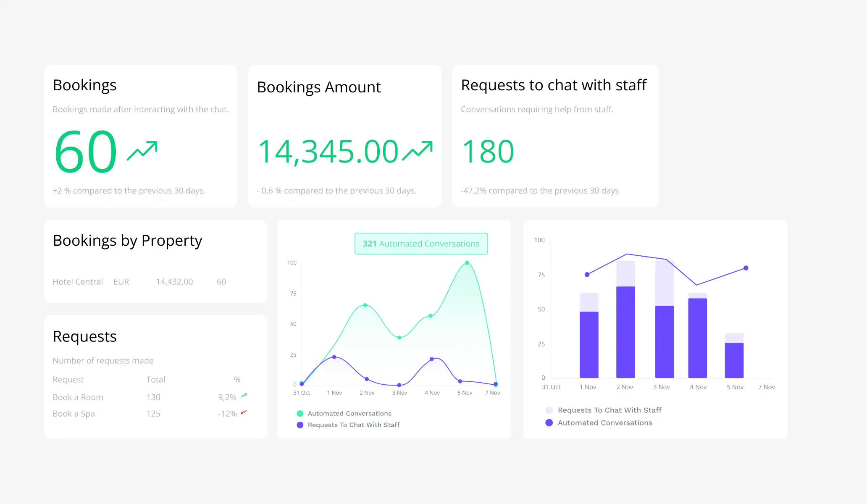Select the 5 Nov peak data point
The width and height of the screenshot is (867, 504).
pyautogui.click(x=466, y=262)
